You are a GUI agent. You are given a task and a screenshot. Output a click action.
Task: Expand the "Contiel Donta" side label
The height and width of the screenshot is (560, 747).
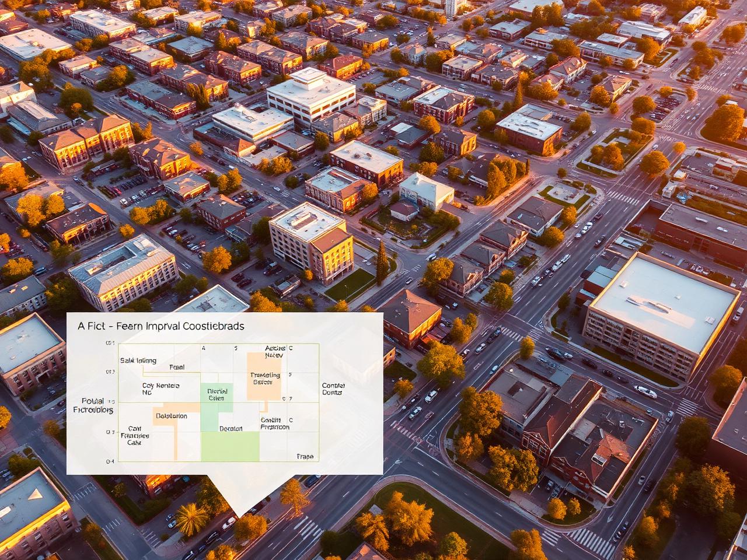[x=333, y=388]
